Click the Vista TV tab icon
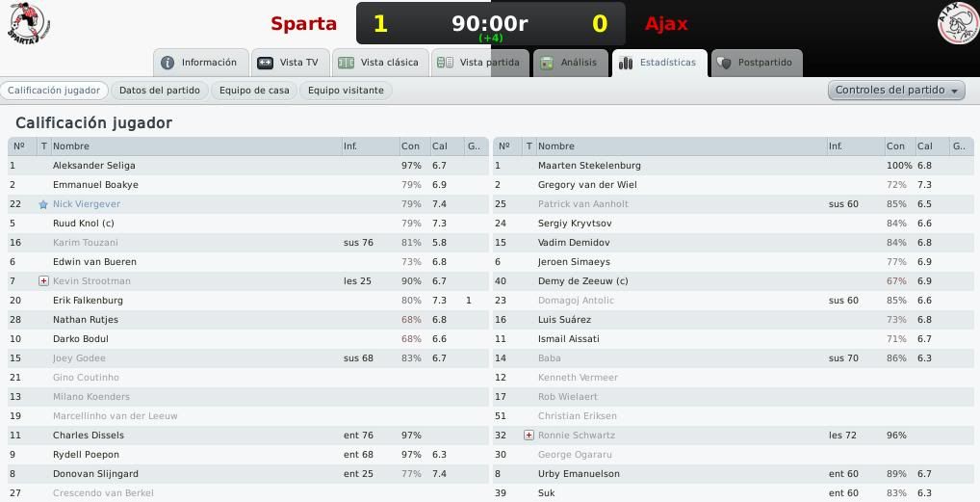 (265, 63)
